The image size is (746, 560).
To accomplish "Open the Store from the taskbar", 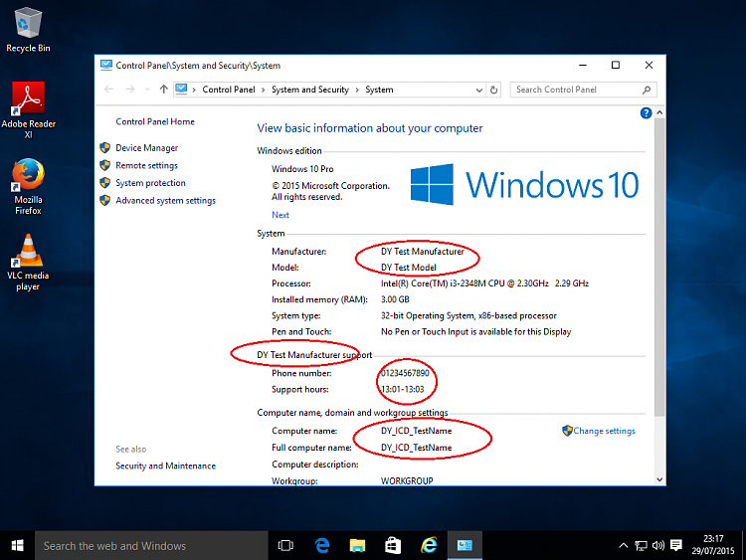I will pos(393,546).
